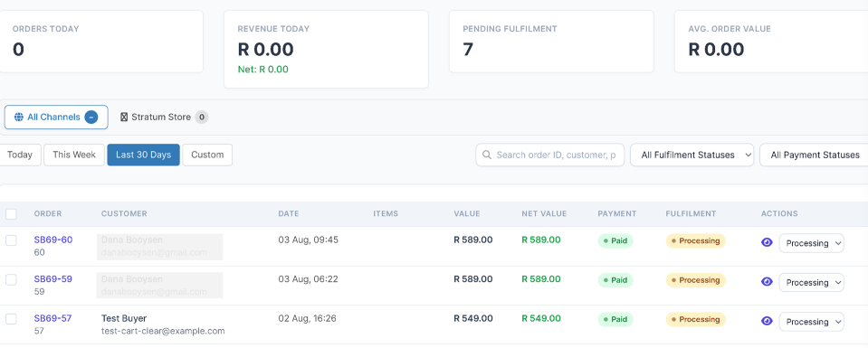The height and width of the screenshot is (348, 868).
Task: Select the All Channels tab
Action: point(56,118)
